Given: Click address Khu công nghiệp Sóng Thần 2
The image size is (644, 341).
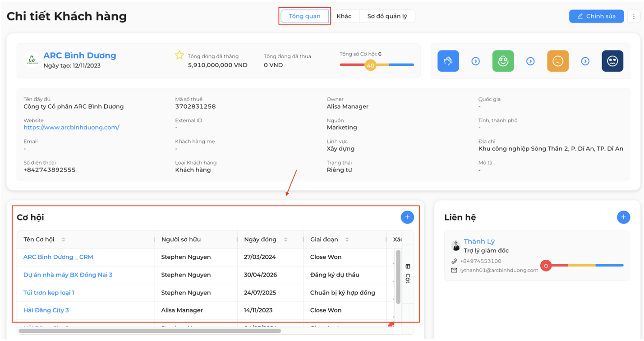Looking at the screenshot, I should coord(551,149).
